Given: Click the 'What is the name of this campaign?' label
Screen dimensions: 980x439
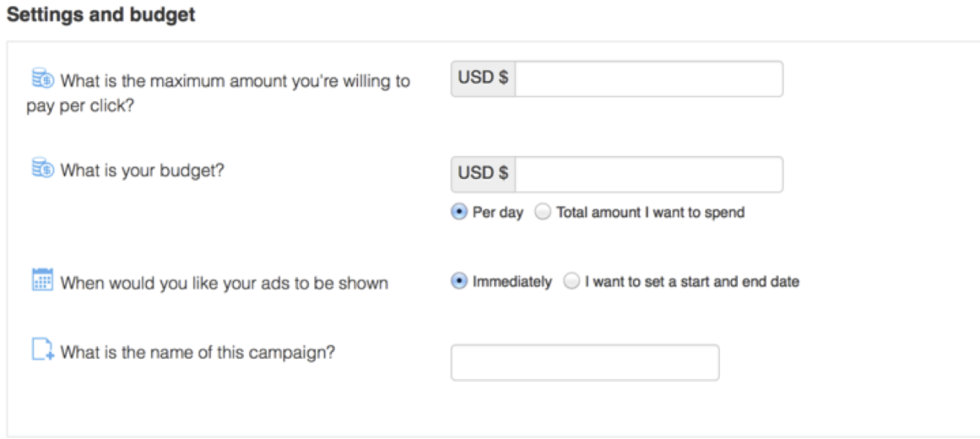Looking at the screenshot, I should (x=198, y=353).
